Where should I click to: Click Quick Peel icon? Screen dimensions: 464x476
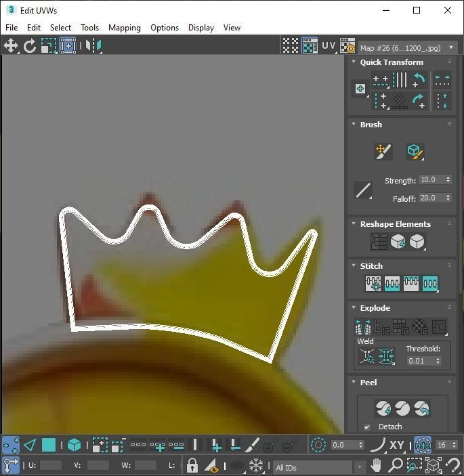[x=383, y=408]
